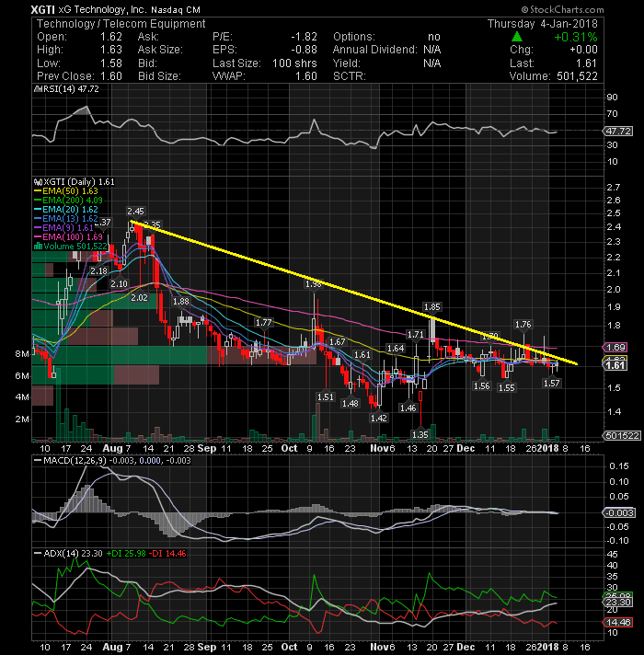Select the header Volume value 501,522
Viewport: 644px width, 655px height.
pos(577,76)
